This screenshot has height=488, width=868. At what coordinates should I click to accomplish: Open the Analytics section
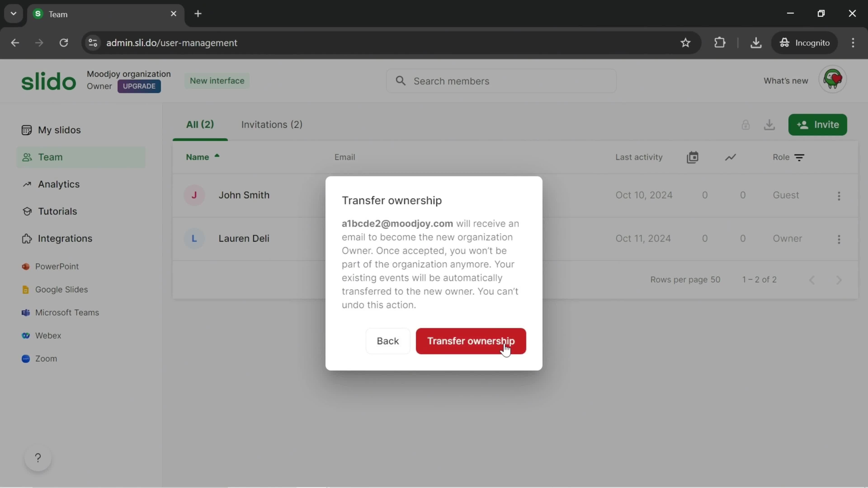(58, 183)
